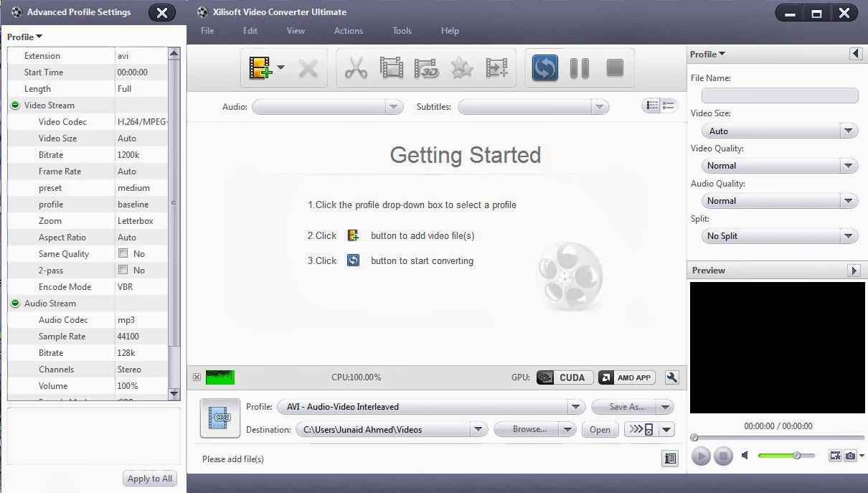Switch to the list view icon
Image resolution: width=868 pixels, height=493 pixels.
[652, 106]
